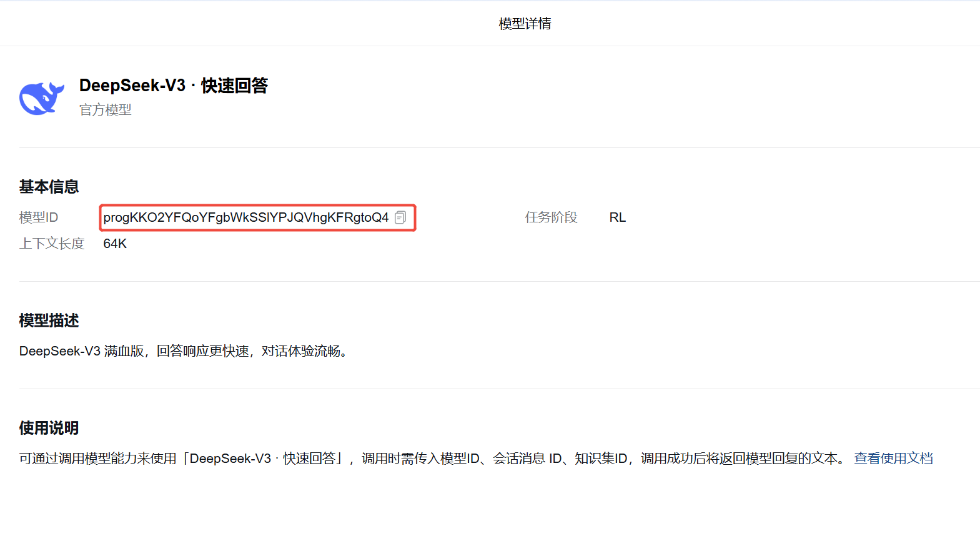Select the 使用说明 section heading
Screen dimensions: 980x556
(49, 428)
